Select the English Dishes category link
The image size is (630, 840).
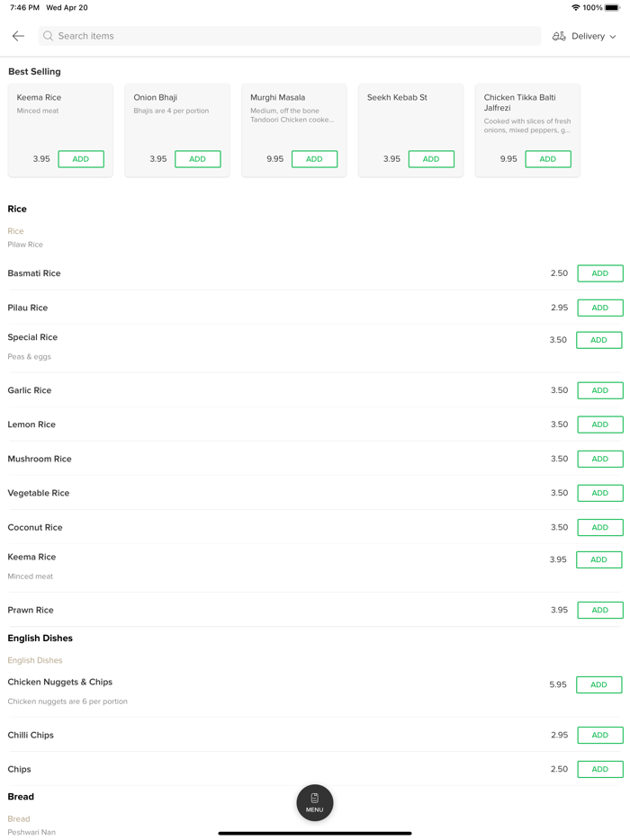coord(35,660)
